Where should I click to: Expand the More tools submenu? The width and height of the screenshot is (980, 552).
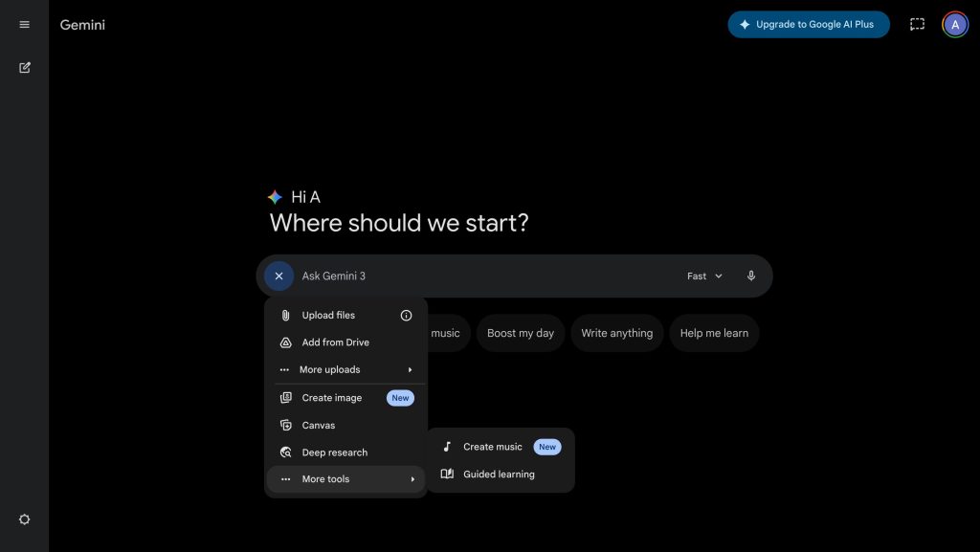345,479
